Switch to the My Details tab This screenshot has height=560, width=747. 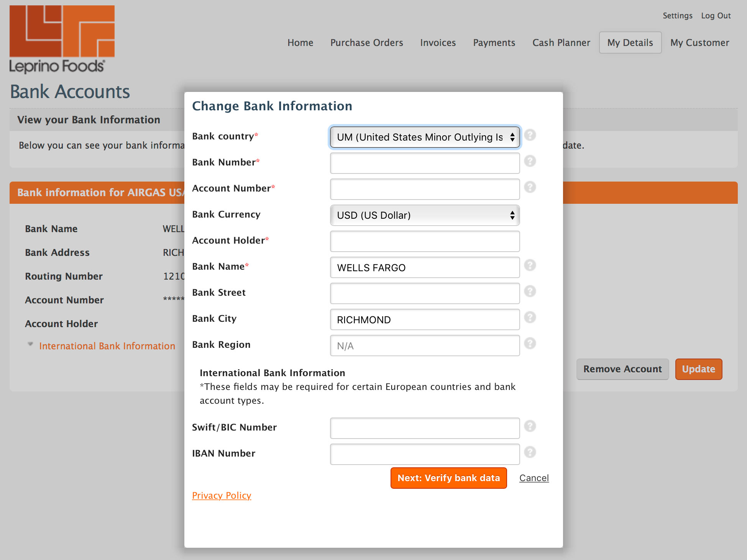click(x=630, y=43)
